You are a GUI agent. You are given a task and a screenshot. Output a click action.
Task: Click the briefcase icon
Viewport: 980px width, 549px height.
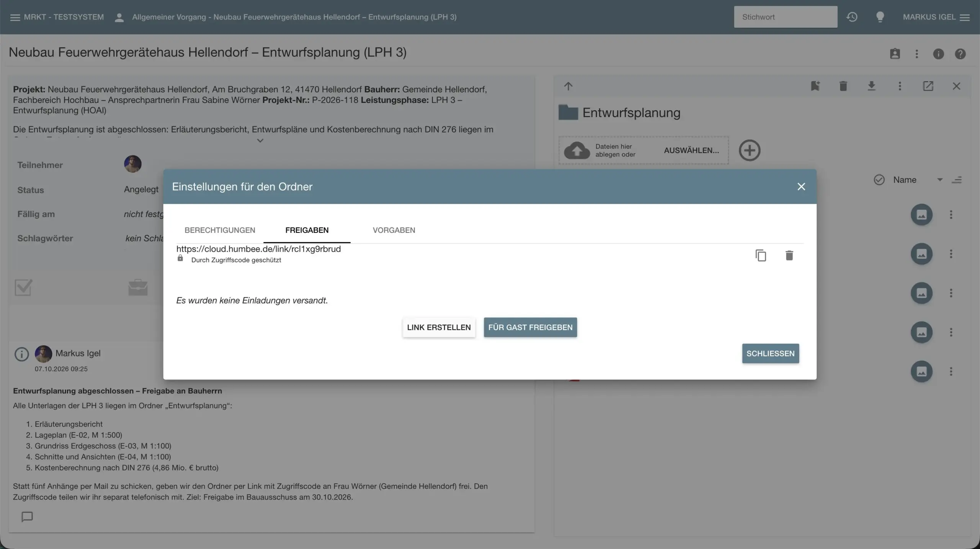tap(138, 288)
